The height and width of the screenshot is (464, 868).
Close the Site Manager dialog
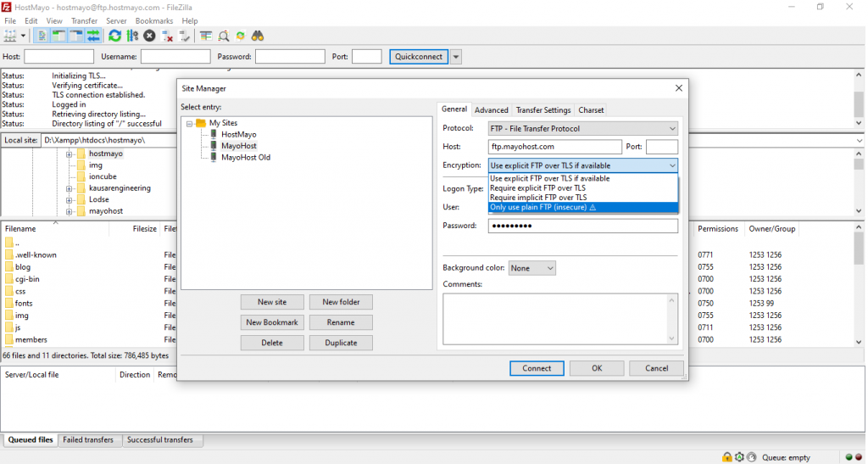pyautogui.click(x=679, y=88)
